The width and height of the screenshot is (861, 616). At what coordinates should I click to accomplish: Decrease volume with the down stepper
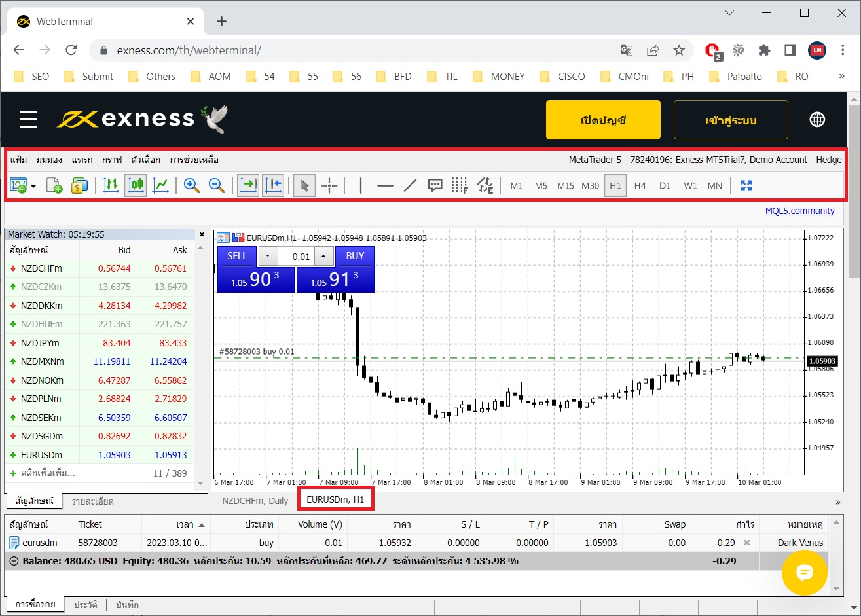267,256
